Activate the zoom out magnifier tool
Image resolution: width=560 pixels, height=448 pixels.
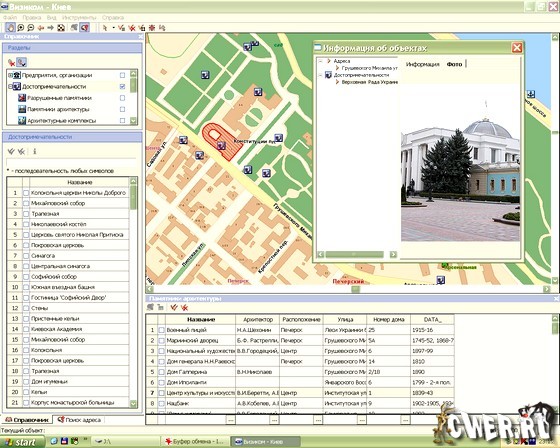(x=31, y=28)
